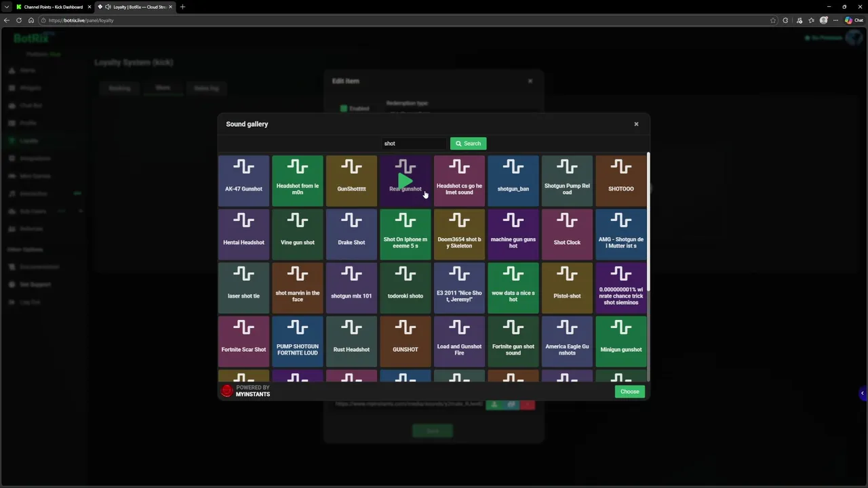Select the Rust Headshot sound tile

pyautogui.click(x=351, y=342)
